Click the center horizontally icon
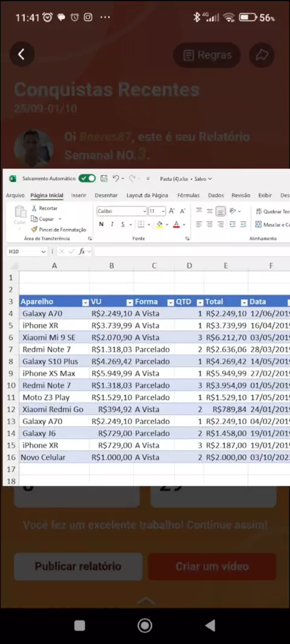The image size is (290, 644). (x=210, y=224)
